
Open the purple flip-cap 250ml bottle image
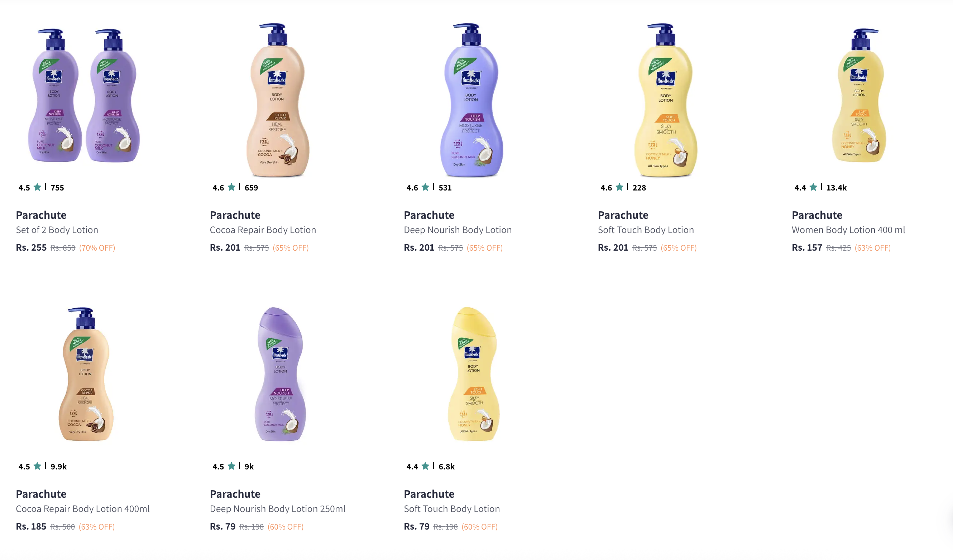pyautogui.click(x=280, y=374)
